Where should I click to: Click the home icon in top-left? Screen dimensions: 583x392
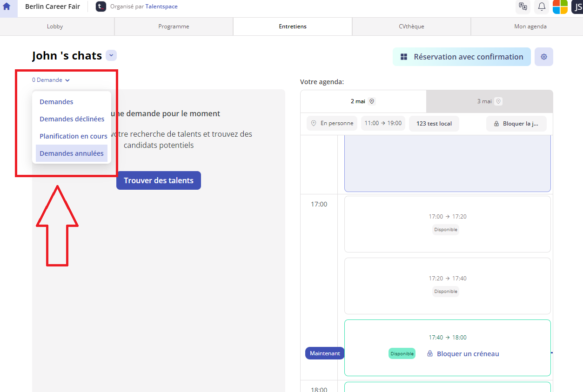tap(7, 7)
